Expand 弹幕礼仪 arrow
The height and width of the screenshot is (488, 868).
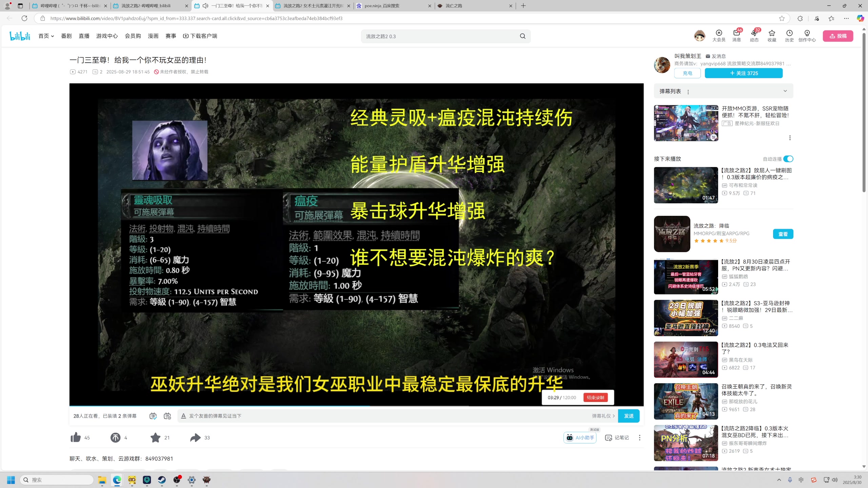[613, 416]
